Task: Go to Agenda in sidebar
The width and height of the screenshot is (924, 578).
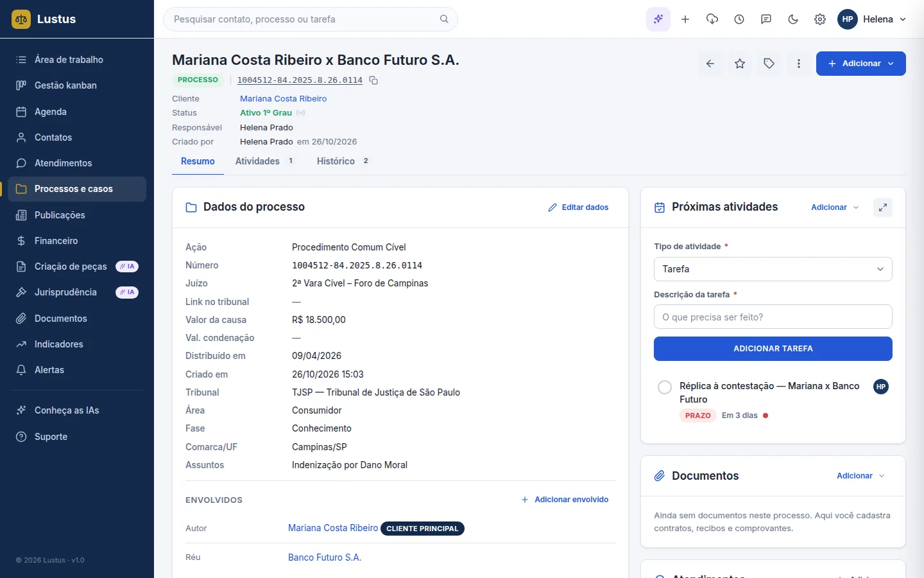Action: [77, 112]
